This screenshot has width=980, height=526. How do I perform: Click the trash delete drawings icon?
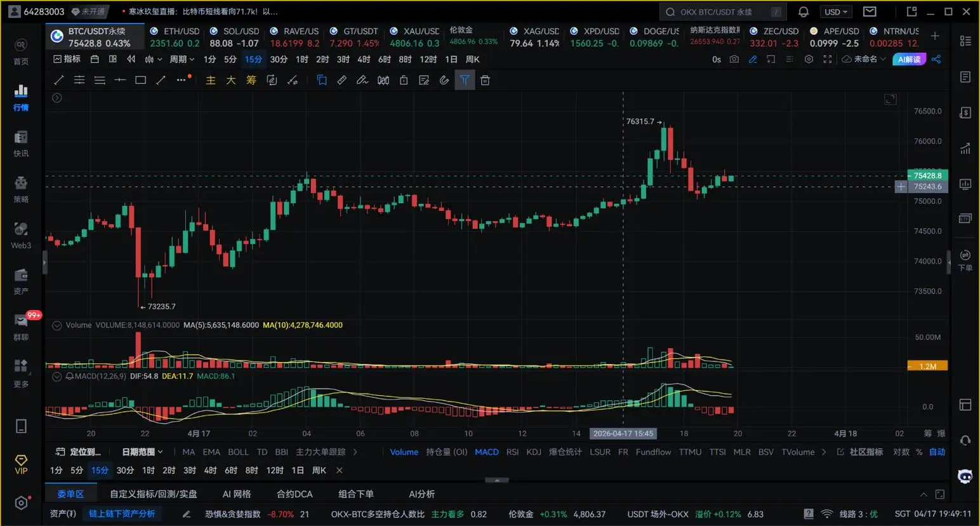(x=485, y=80)
